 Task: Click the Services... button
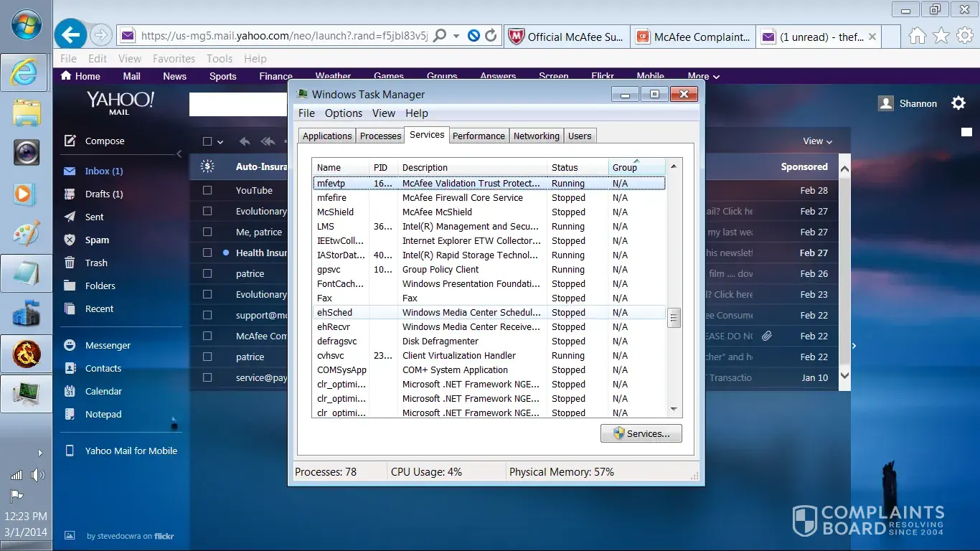(x=641, y=433)
